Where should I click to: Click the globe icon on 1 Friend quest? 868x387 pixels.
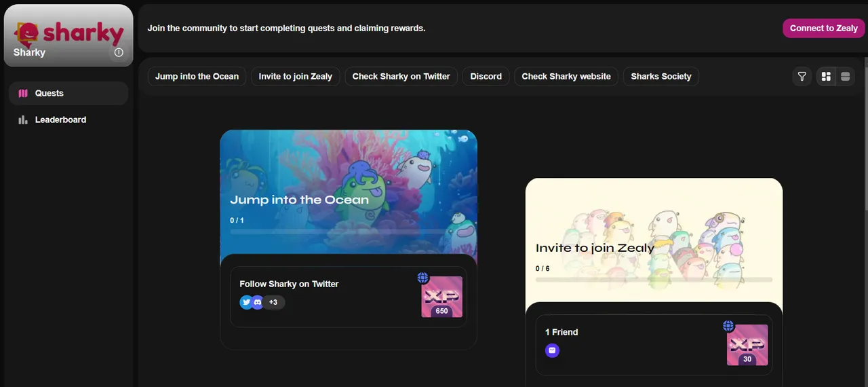728,327
